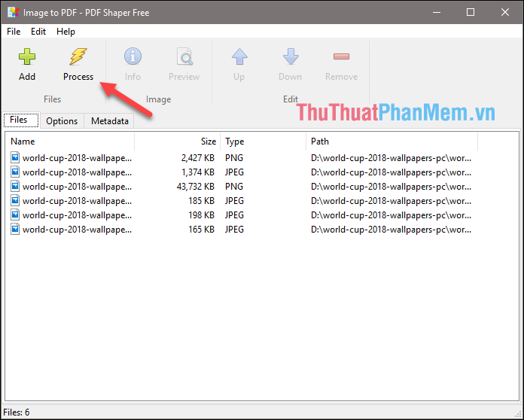Open the File menu
This screenshot has width=524, height=420.
pyautogui.click(x=14, y=32)
